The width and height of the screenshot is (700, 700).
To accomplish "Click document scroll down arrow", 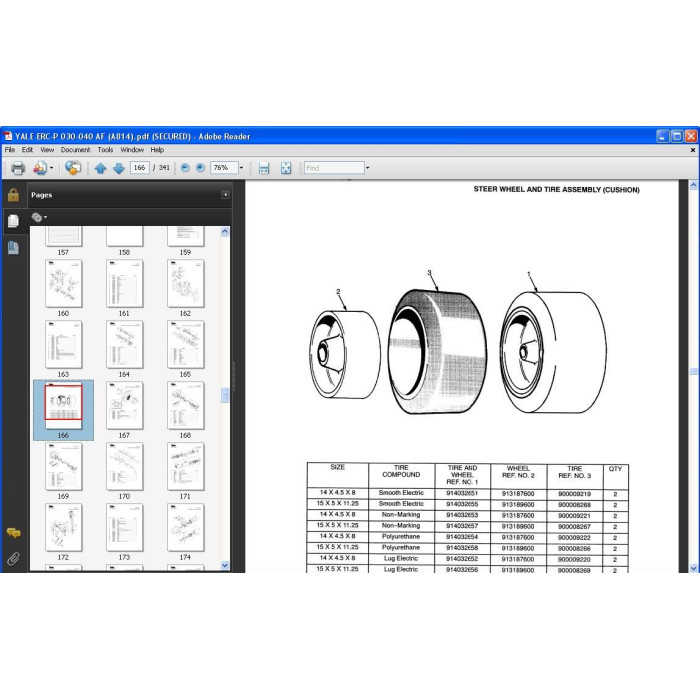I will click(693, 568).
